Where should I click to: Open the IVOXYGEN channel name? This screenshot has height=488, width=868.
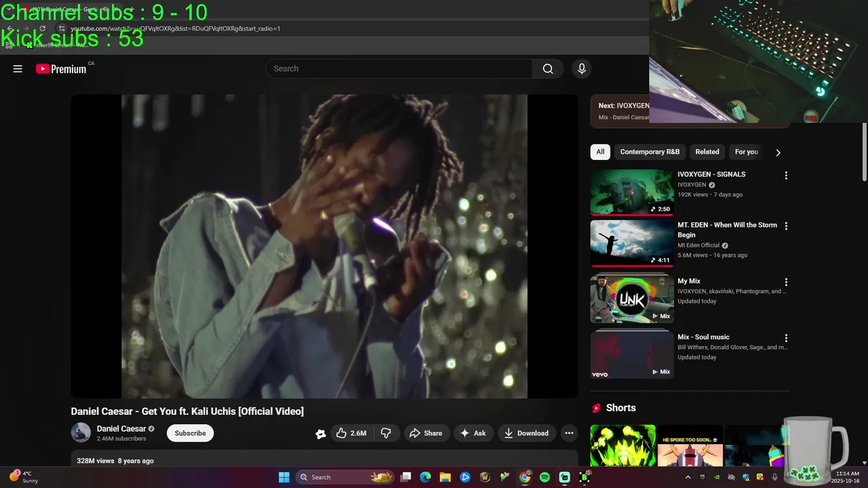point(692,184)
